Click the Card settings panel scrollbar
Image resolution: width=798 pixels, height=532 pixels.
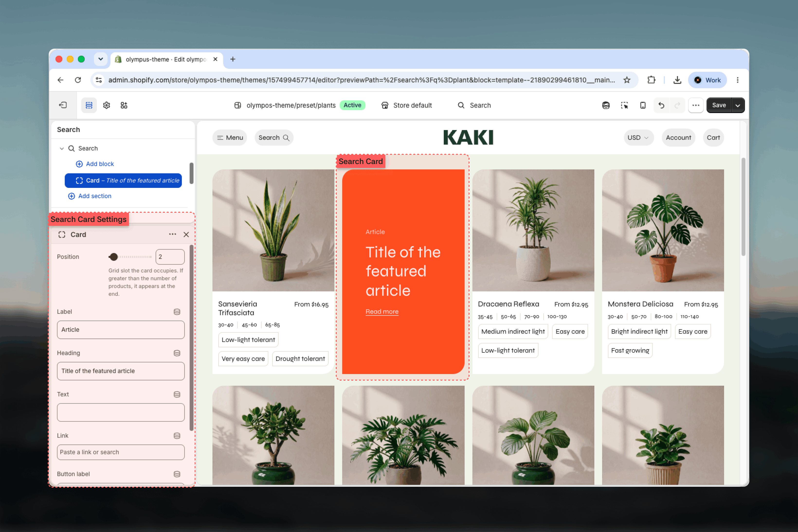[x=191, y=338]
